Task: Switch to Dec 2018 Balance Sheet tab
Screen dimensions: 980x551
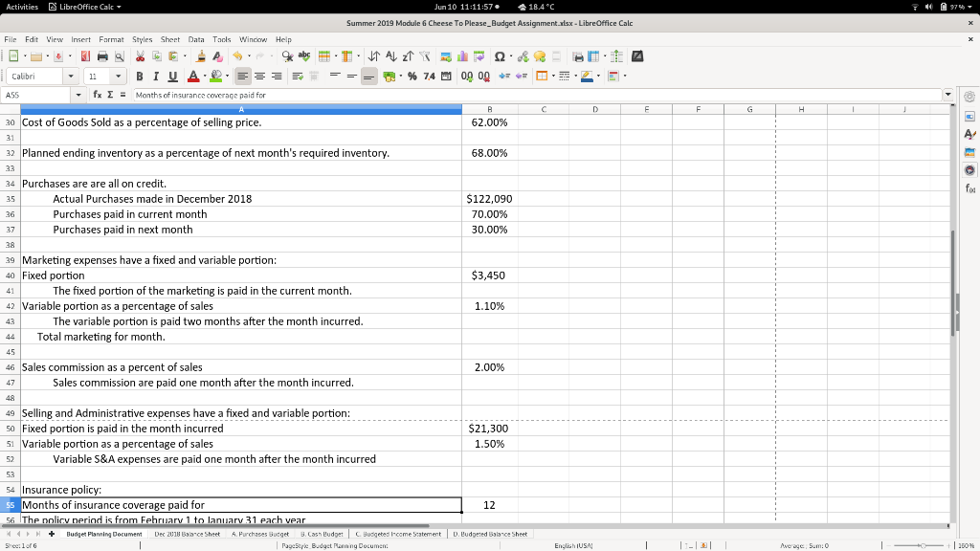Action: coord(188,534)
